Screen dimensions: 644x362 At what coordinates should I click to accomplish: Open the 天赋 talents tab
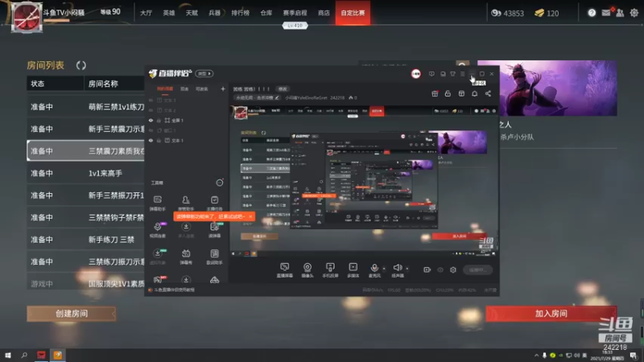(x=192, y=13)
